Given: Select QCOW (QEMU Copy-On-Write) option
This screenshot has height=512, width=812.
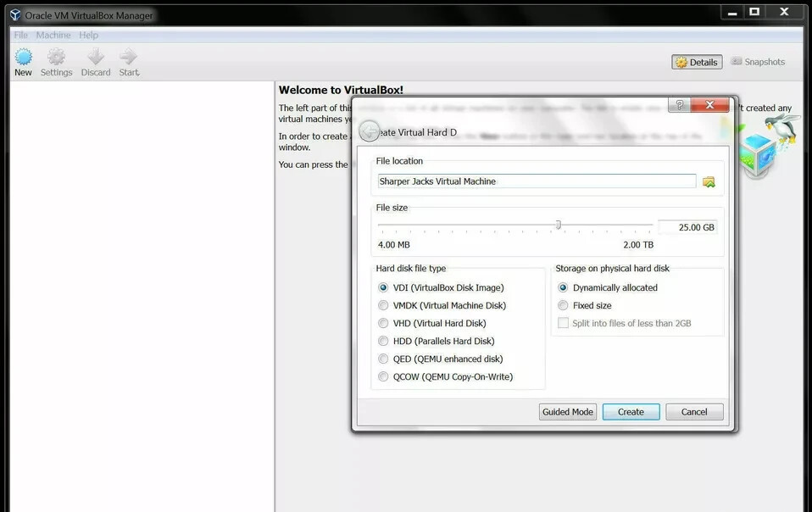Looking at the screenshot, I should pos(383,377).
